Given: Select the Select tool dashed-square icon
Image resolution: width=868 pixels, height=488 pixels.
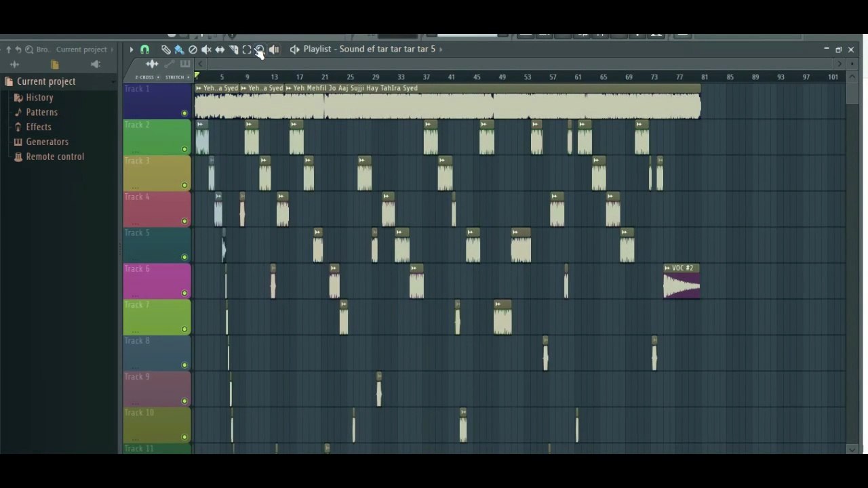Looking at the screenshot, I should (x=247, y=49).
